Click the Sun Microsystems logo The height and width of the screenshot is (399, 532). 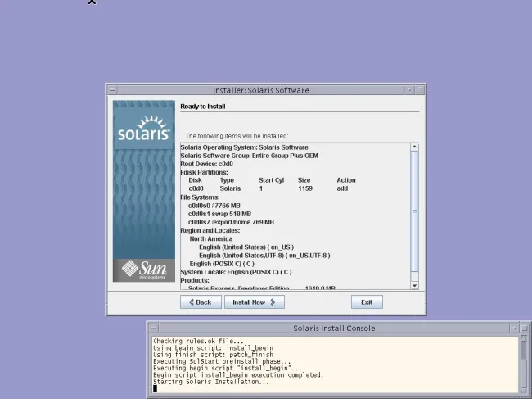[x=144, y=270]
